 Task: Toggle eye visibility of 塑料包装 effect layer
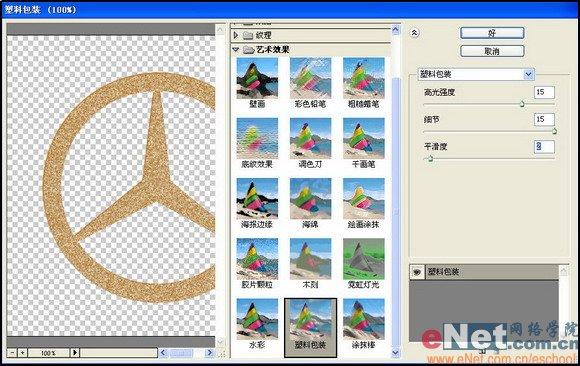click(x=417, y=272)
